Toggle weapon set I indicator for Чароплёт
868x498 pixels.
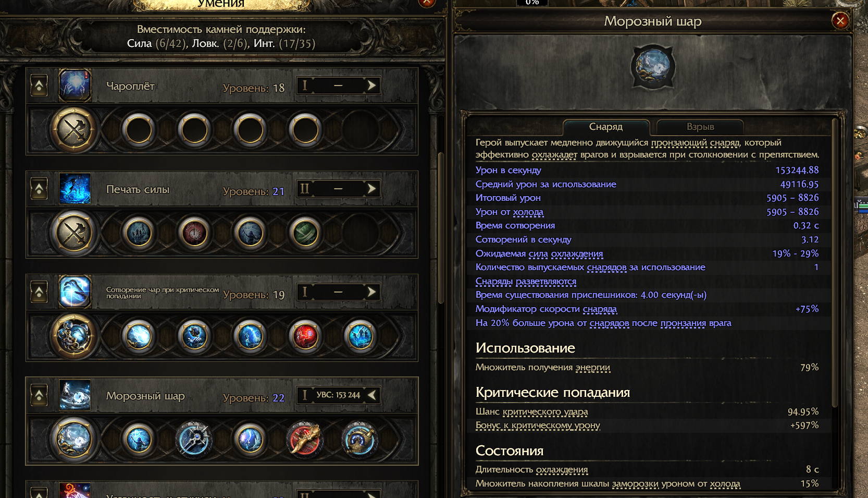[x=305, y=86]
